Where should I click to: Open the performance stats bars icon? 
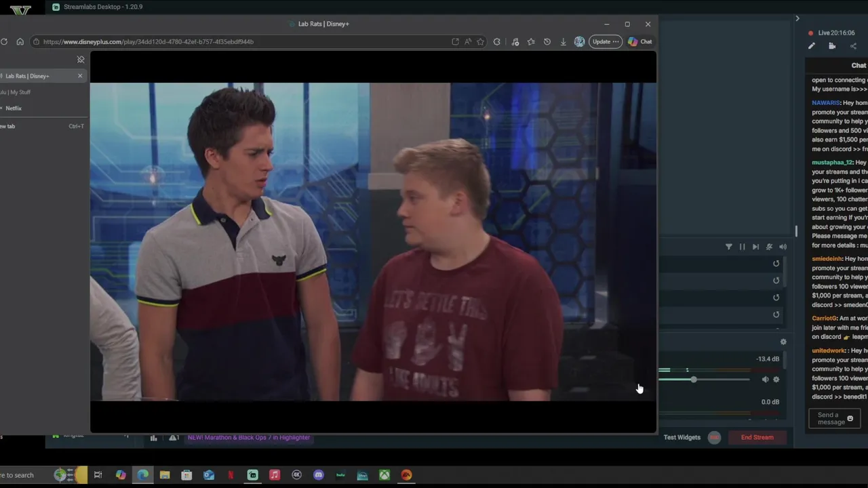(x=153, y=438)
